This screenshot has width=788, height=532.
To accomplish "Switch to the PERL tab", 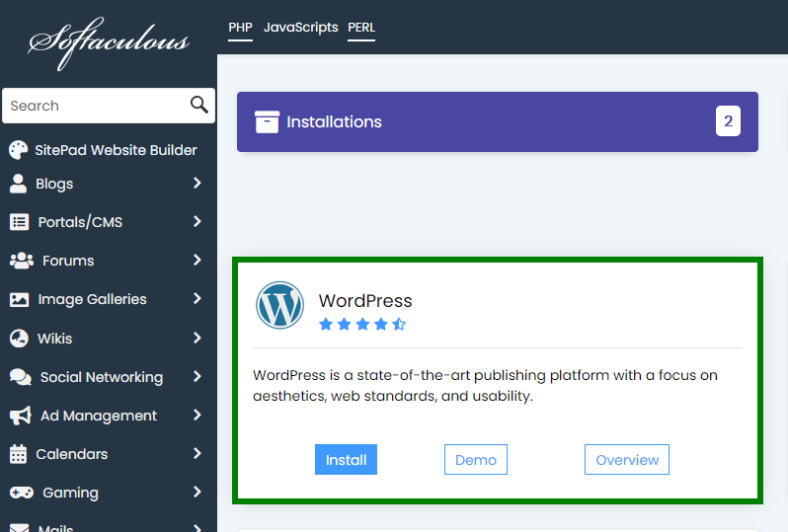I will (361, 28).
